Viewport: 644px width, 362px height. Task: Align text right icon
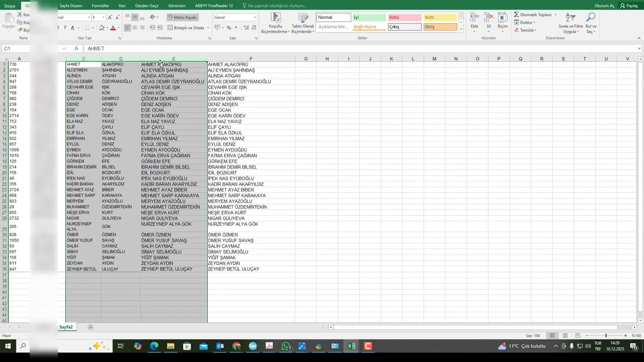click(142, 28)
